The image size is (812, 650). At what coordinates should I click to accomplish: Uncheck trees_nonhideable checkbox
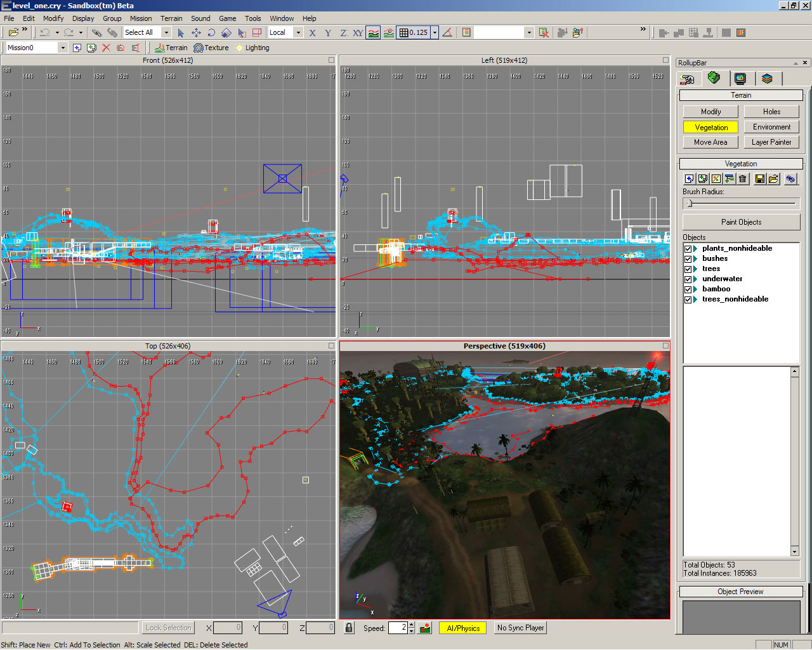click(x=688, y=300)
